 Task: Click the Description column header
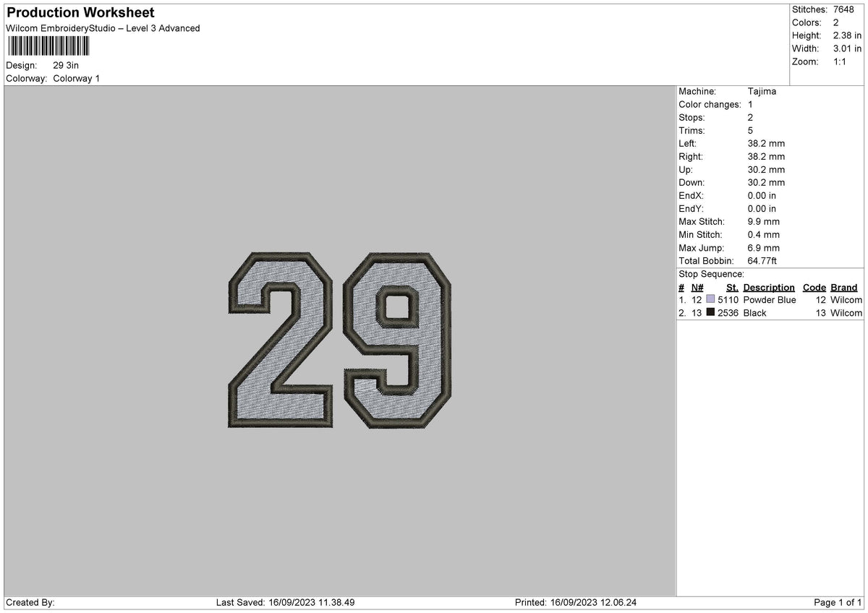pos(768,287)
